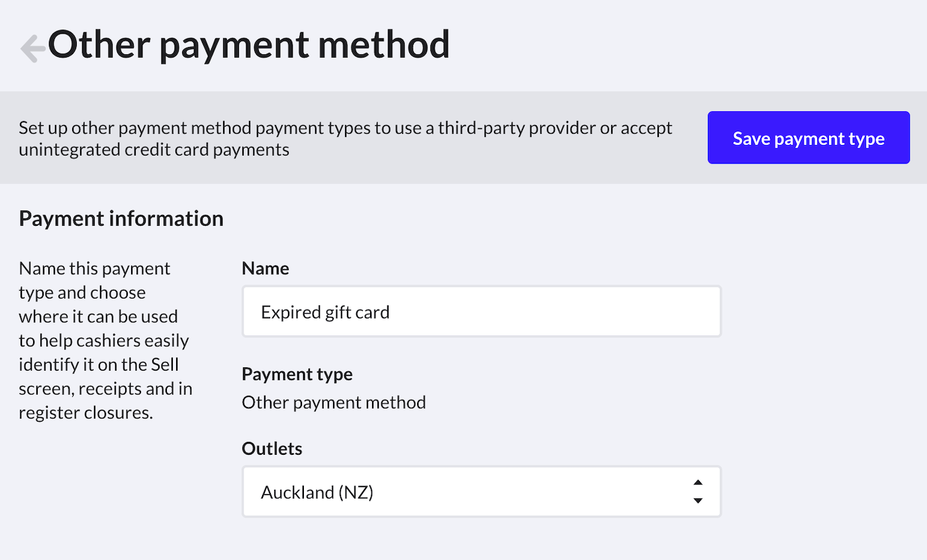Click the 'to help cashiers easily' line

click(x=104, y=341)
